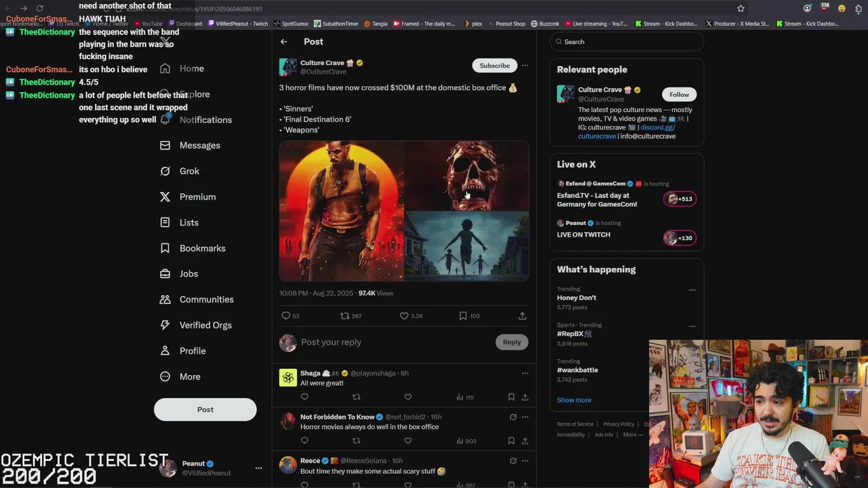Open Lists in the sidebar

tap(180, 223)
